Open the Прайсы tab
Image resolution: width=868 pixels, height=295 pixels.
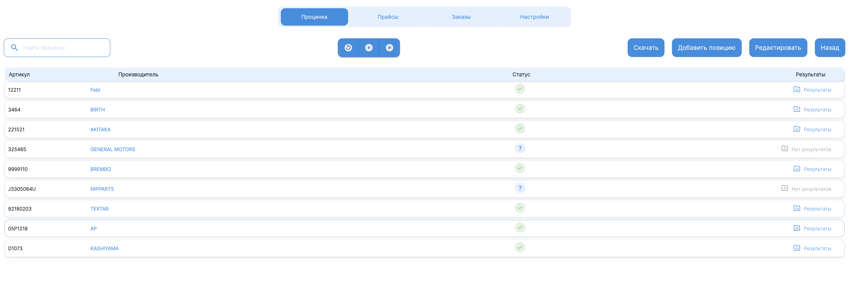point(387,17)
